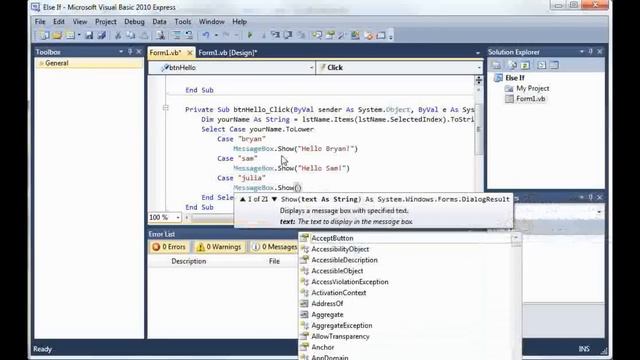Click the Add New Item toolbar icon

(x=70, y=36)
